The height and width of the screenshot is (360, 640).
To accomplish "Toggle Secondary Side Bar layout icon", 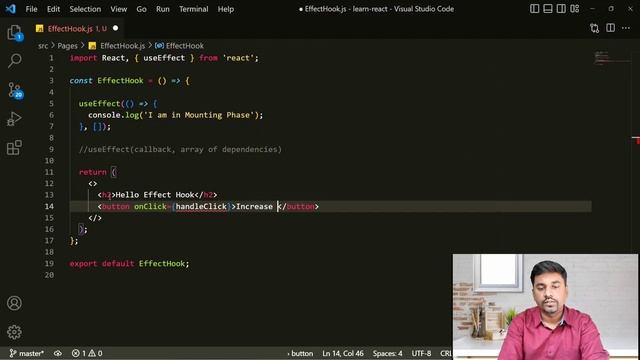I will tap(561, 9).
